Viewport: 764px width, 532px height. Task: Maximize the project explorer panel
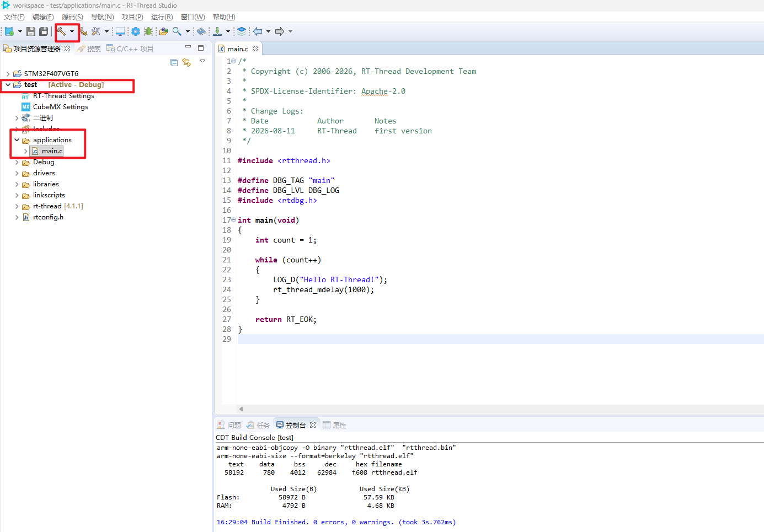point(201,48)
